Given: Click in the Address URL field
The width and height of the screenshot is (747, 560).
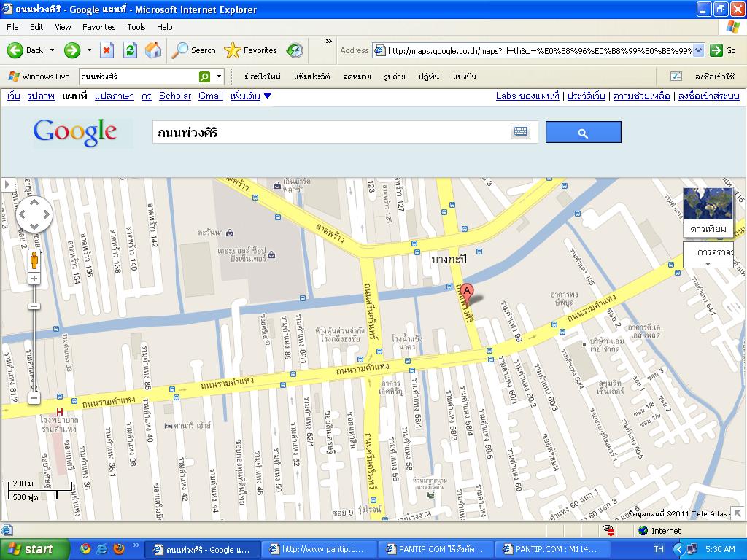Looking at the screenshot, I should pyautogui.click(x=538, y=50).
